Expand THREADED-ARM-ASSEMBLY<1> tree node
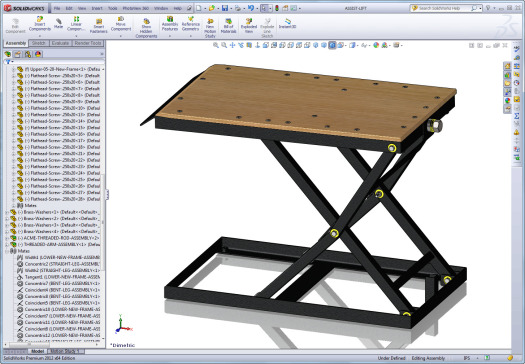The image size is (525, 364). click(x=7, y=244)
